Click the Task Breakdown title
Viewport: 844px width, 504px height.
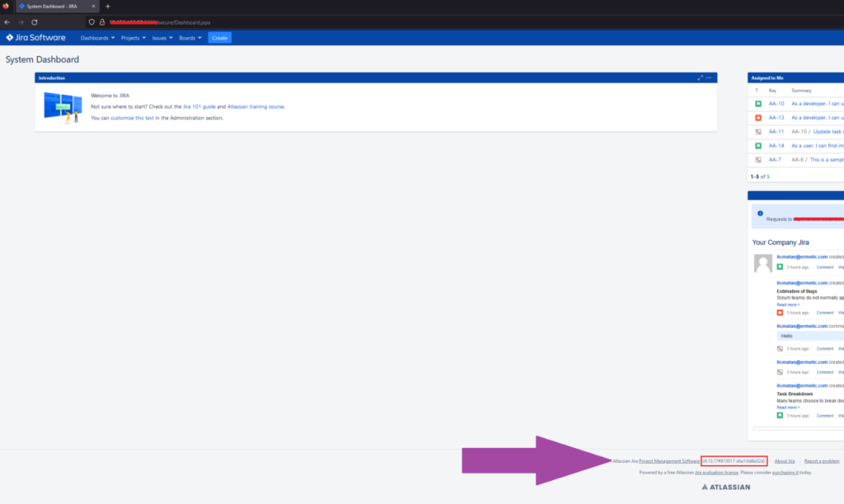pos(795,394)
